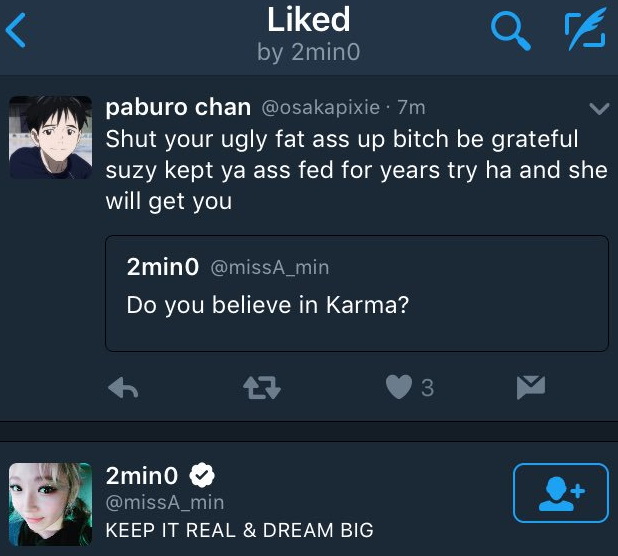
Task: Tap the paburo chan display name
Action: coord(178,107)
